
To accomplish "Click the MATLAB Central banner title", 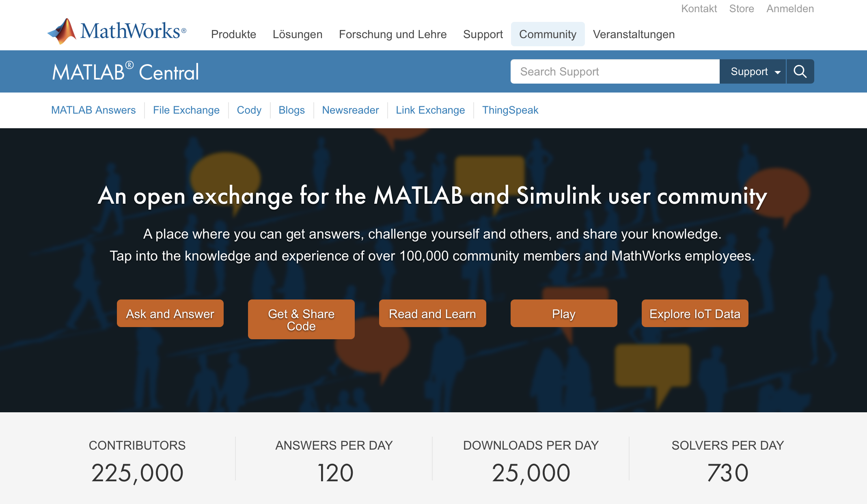I will pyautogui.click(x=125, y=72).
